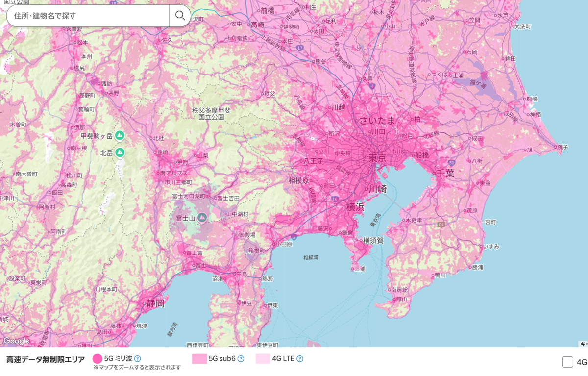Click the magnifying glass search button
The width and height of the screenshot is (588, 376).
pos(180,16)
